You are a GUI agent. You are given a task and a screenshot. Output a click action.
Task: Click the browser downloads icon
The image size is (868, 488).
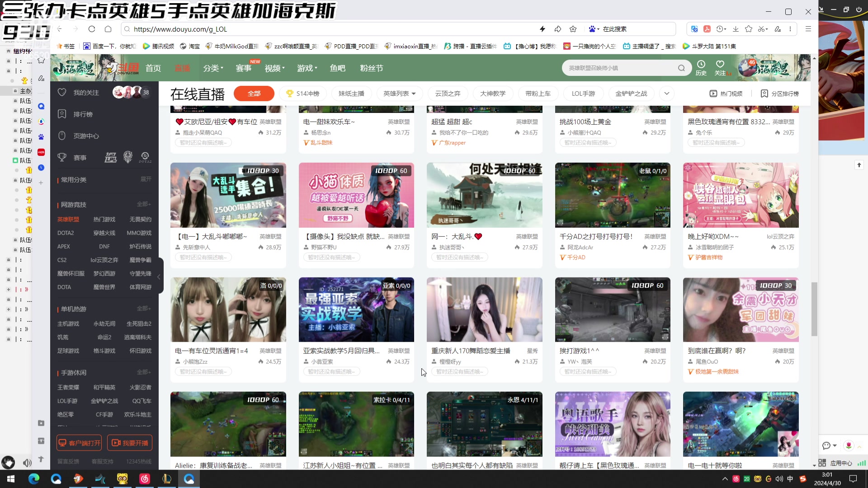[x=736, y=29]
